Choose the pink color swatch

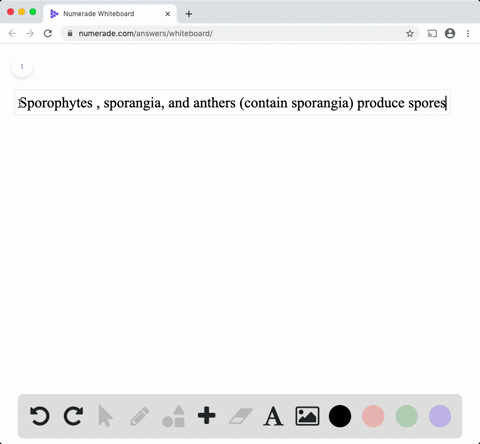pyautogui.click(x=373, y=416)
